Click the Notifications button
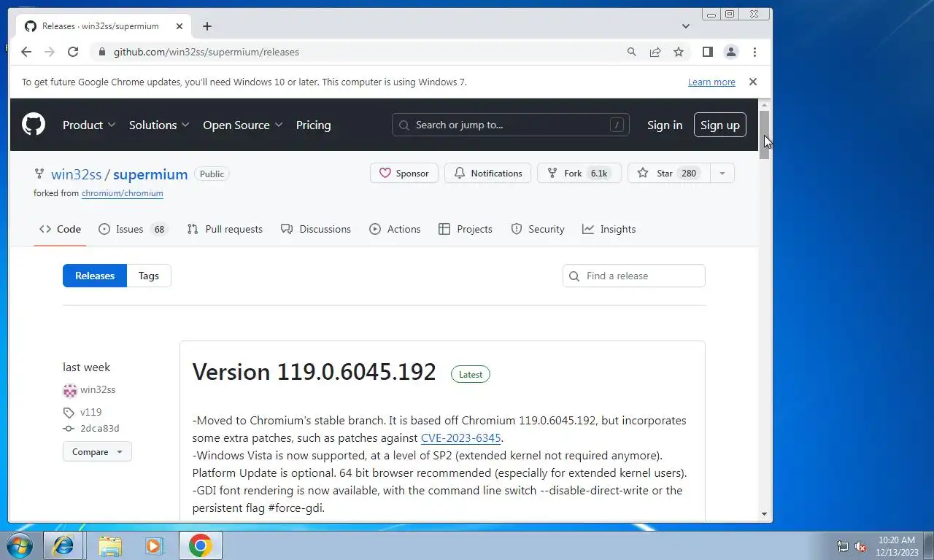This screenshot has width=934, height=560. click(x=488, y=174)
